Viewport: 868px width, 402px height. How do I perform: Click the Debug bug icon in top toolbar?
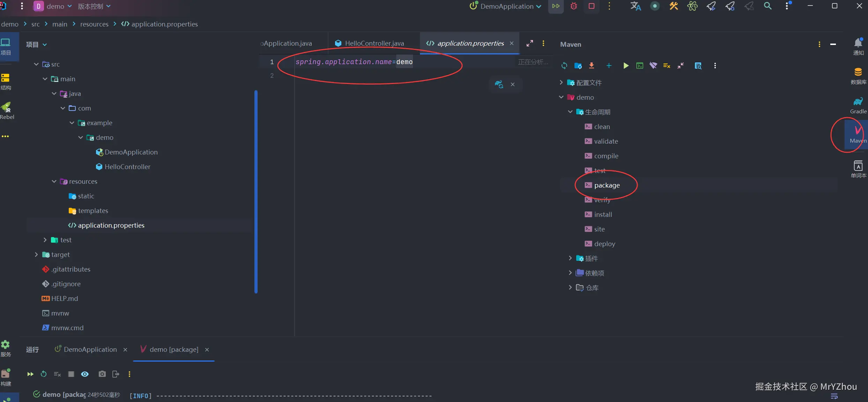point(573,6)
